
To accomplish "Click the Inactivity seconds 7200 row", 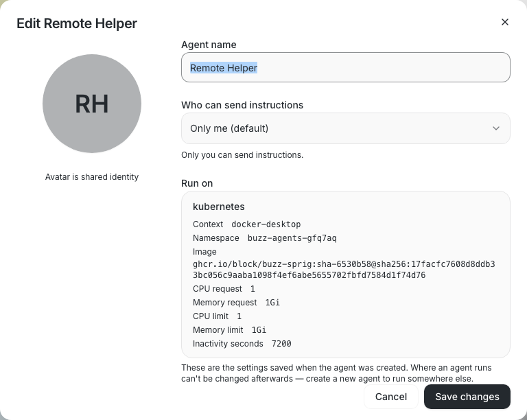I will pos(242,344).
